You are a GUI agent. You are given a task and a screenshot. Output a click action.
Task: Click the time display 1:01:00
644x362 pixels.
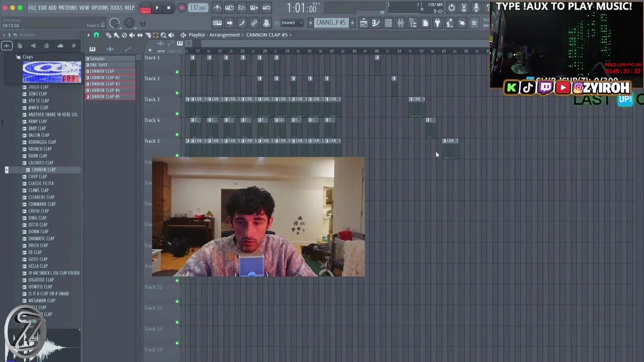tap(302, 9)
